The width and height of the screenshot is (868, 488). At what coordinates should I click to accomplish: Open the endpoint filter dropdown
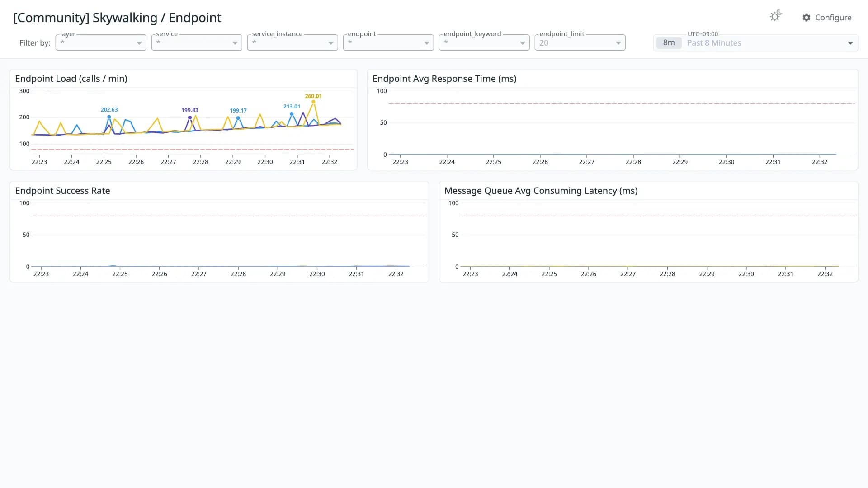(x=388, y=42)
